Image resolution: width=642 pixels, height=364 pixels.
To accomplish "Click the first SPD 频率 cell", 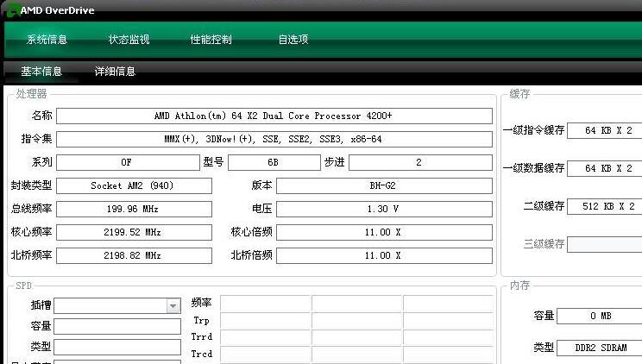I will (266, 304).
